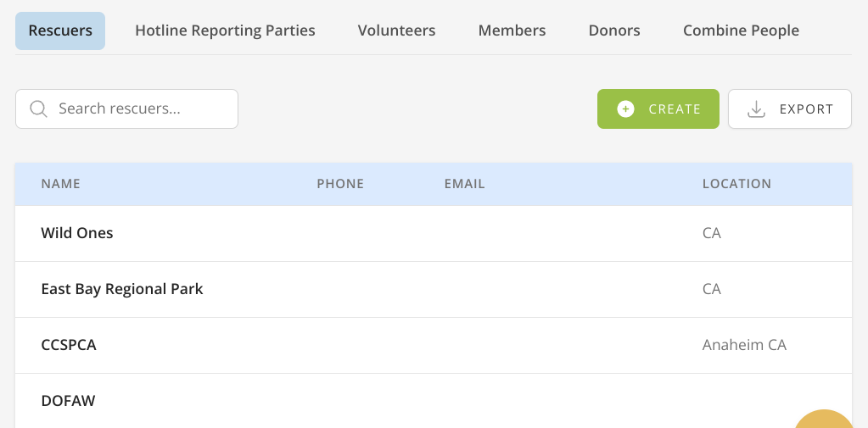868x428 pixels.
Task: Open the Donors tab
Action: 614,31
